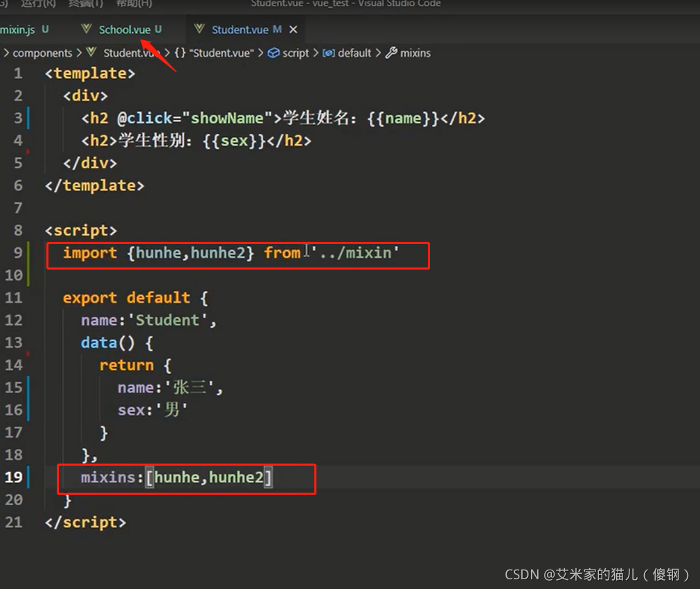Click the opening <template> tag on line 1

tap(90, 73)
